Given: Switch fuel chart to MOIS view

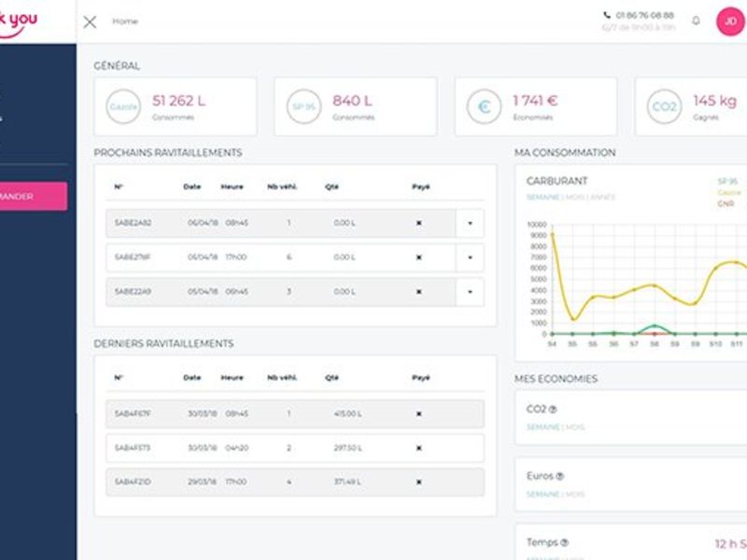Looking at the screenshot, I should pos(574,197).
